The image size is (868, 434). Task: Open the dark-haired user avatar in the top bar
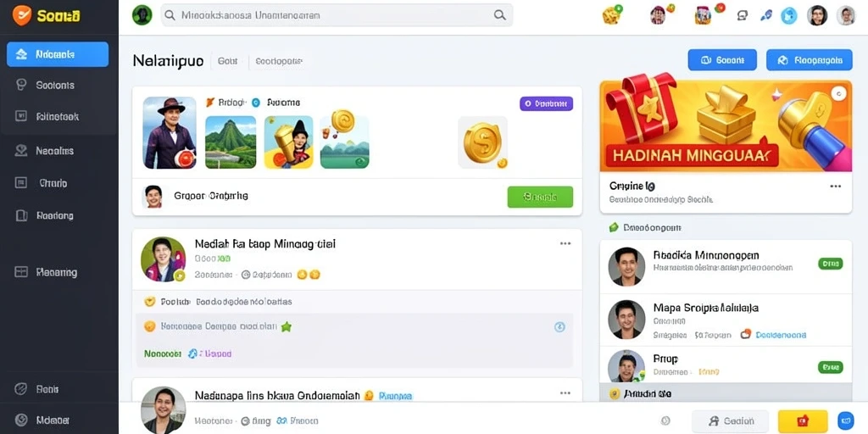(817, 15)
